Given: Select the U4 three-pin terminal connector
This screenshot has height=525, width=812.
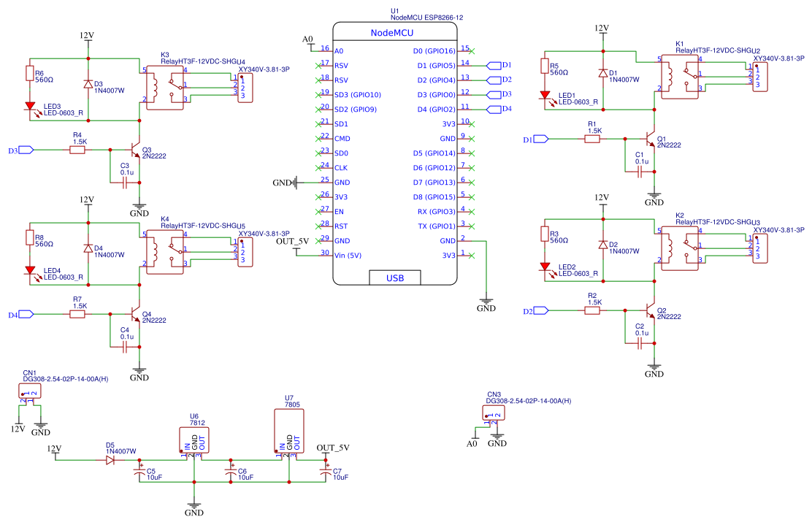Looking at the screenshot, I should (x=245, y=88).
